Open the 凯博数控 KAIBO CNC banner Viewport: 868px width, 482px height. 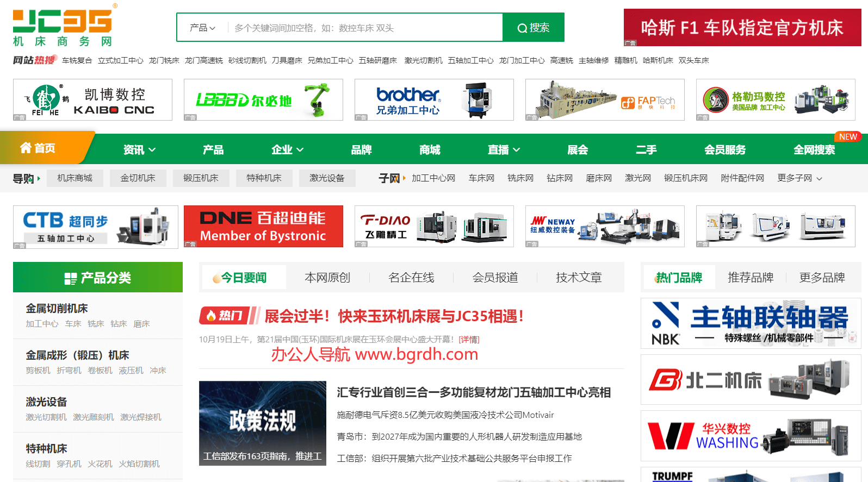pos(92,100)
